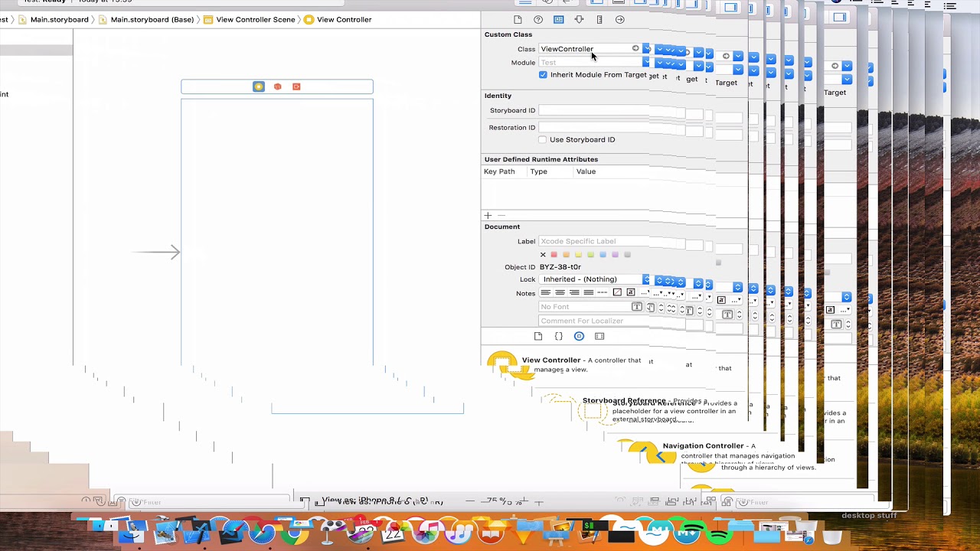
Task: Add a runtime attribute with plus
Action: pyautogui.click(x=488, y=216)
